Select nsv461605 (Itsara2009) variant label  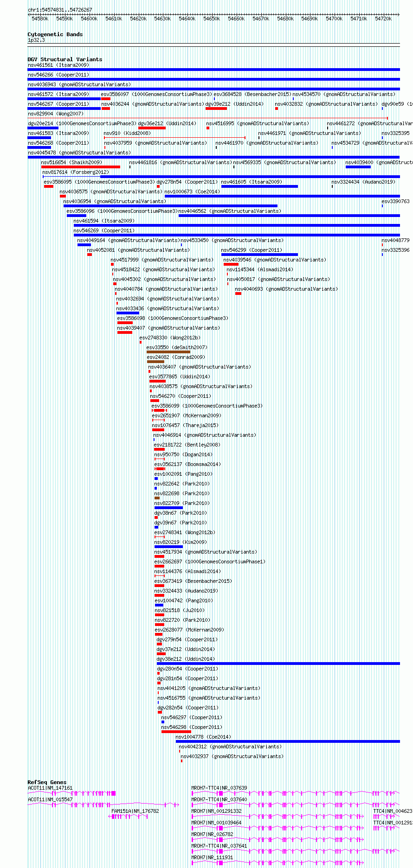click(x=252, y=182)
